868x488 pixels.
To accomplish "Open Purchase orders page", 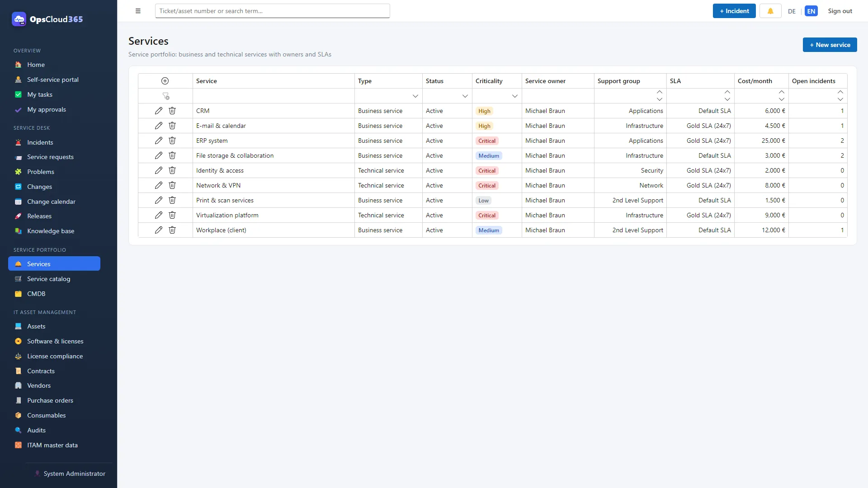I will pyautogui.click(x=54, y=400).
